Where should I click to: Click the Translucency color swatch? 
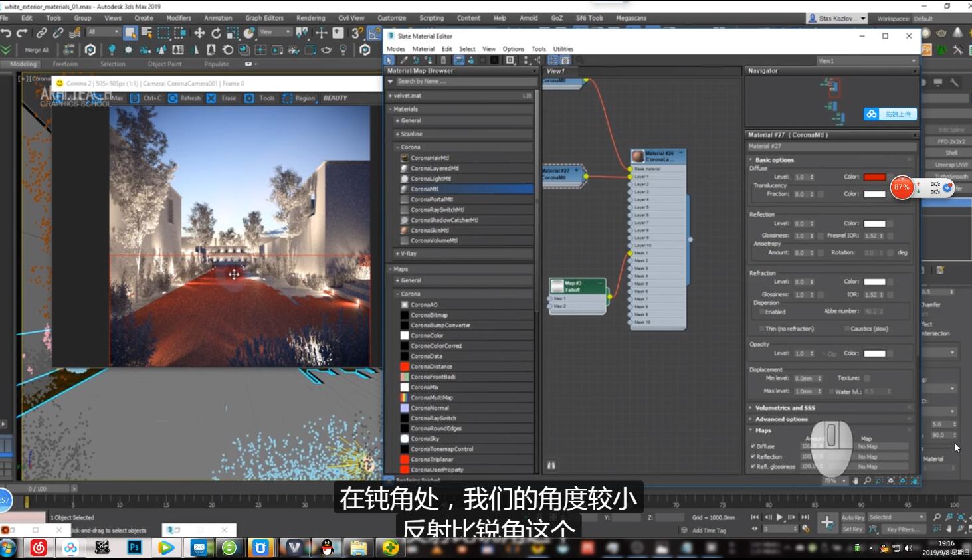tap(874, 194)
